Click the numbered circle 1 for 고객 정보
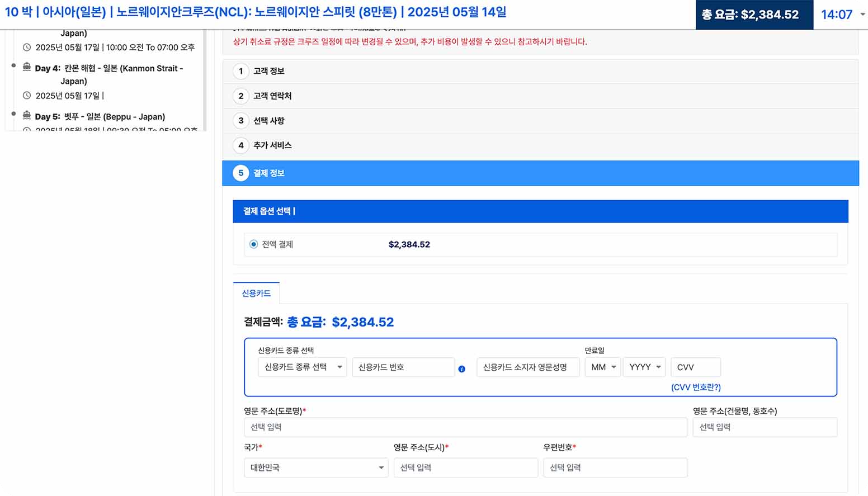This screenshot has height=496, width=868. coord(240,71)
